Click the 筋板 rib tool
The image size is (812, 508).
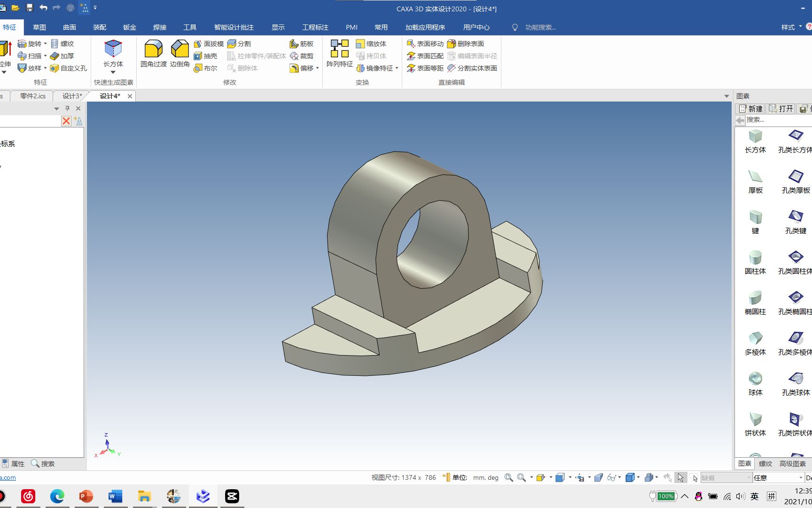[x=302, y=44]
